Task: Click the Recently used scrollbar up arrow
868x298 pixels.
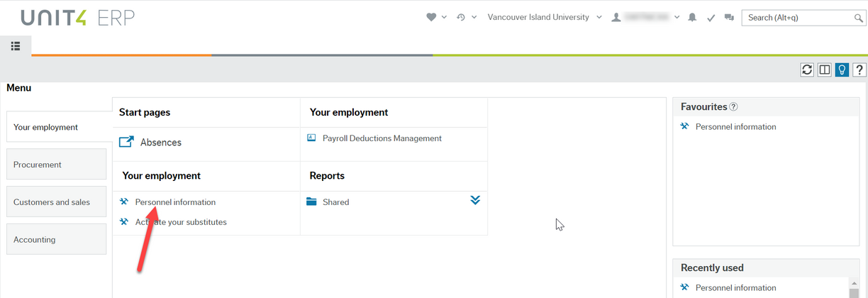Action: [x=854, y=284]
